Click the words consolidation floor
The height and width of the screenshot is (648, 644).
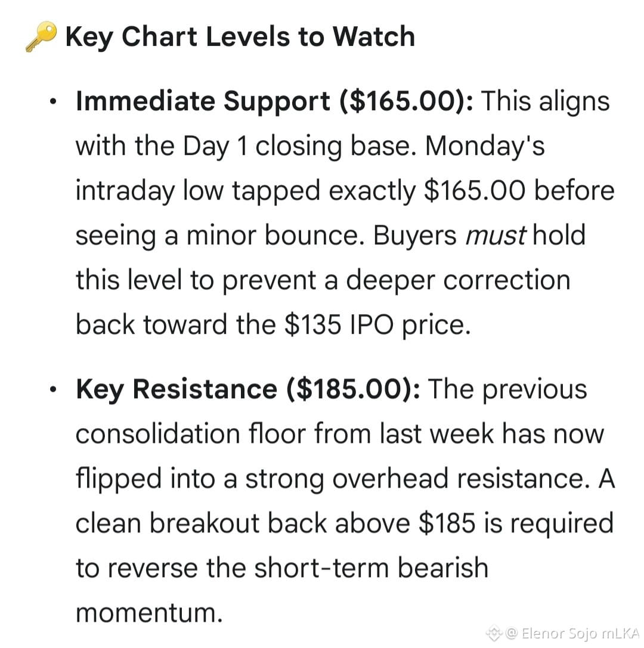tap(191, 434)
